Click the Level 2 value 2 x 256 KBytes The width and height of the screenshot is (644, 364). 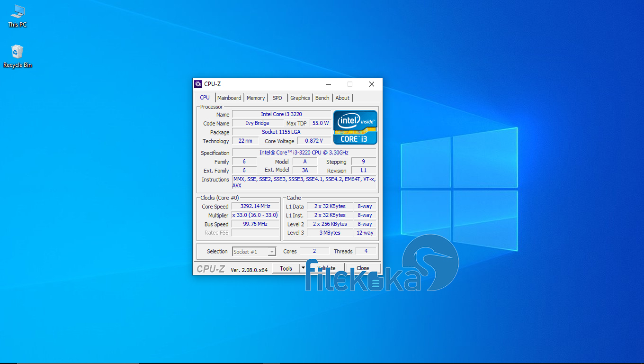pos(330,224)
